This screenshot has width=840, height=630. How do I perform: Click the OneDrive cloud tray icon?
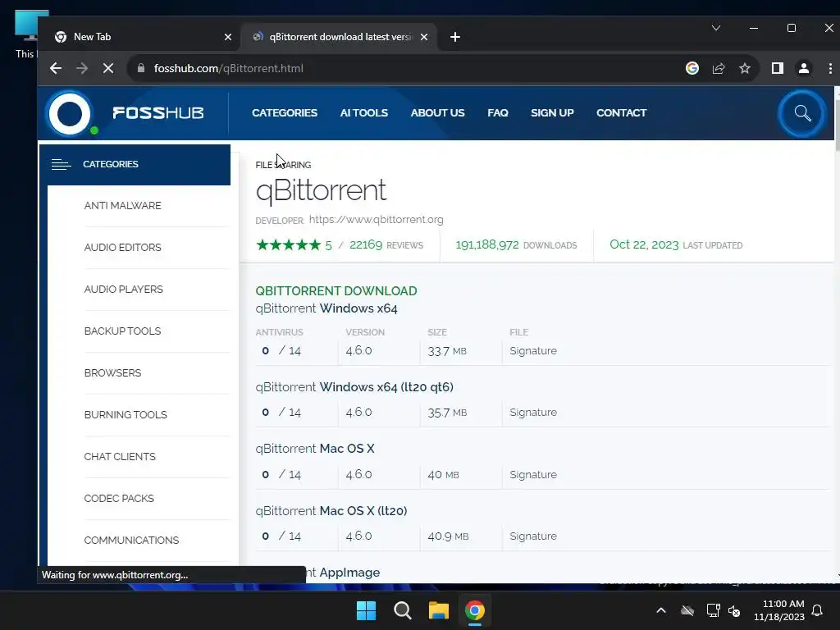(x=687, y=610)
